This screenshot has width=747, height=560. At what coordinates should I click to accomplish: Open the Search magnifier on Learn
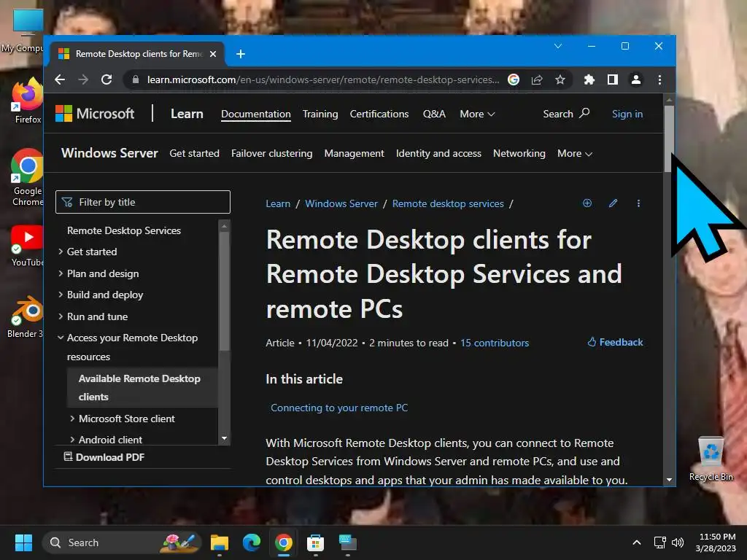[566, 114]
